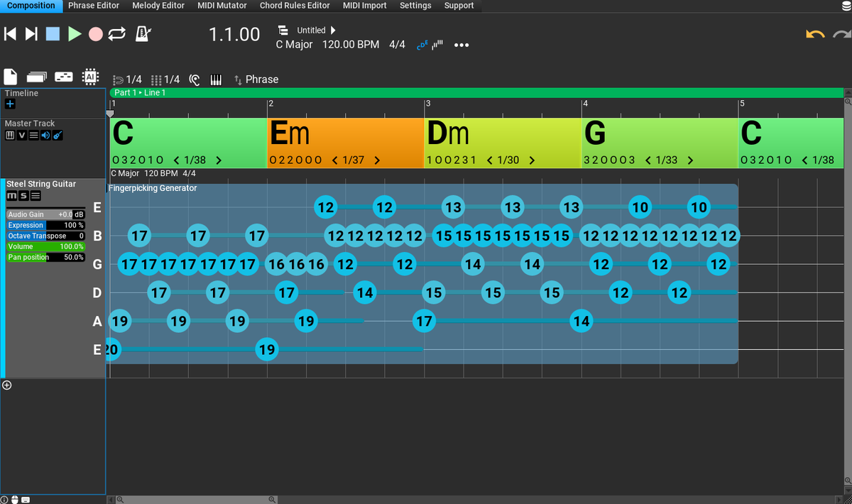Open the Settings tab
Viewport: 852px width, 504px height.
pyautogui.click(x=415, y=6)
